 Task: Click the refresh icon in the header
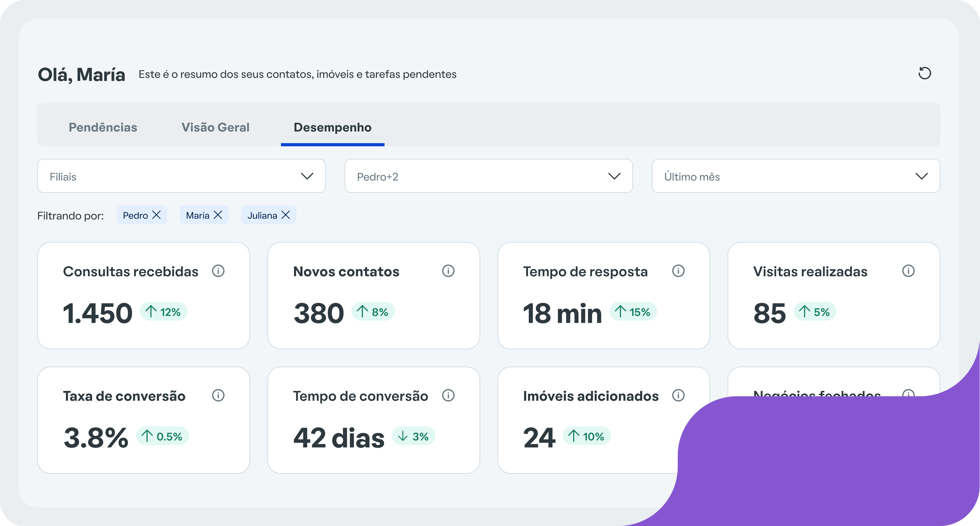click(x=924, y=73)
